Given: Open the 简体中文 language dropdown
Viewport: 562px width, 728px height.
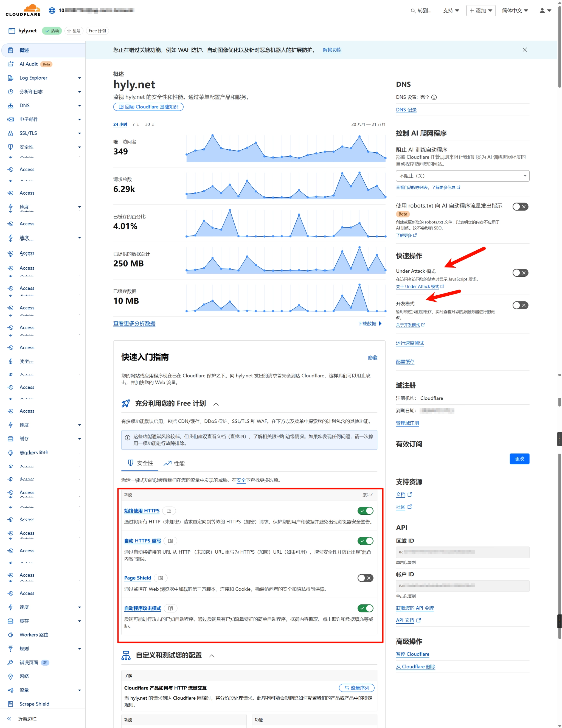Looking at the screenshot, I should pos(515,11).
